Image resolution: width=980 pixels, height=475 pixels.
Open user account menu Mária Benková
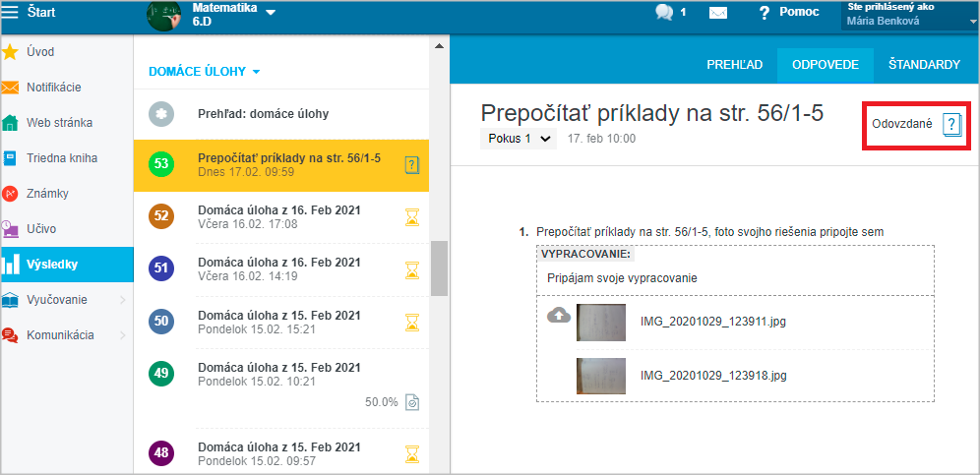click(909, 15)
